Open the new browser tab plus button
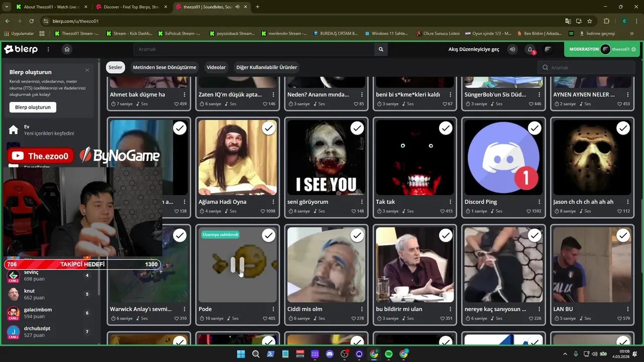 [257, 7]
